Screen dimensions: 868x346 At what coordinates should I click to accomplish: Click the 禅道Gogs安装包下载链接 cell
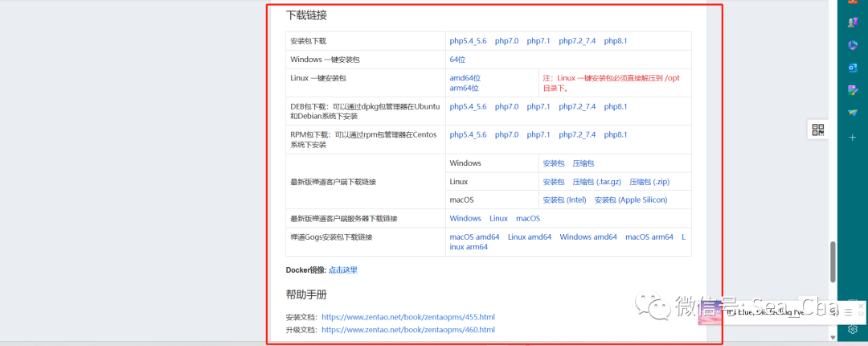click(x=366, y=241)
